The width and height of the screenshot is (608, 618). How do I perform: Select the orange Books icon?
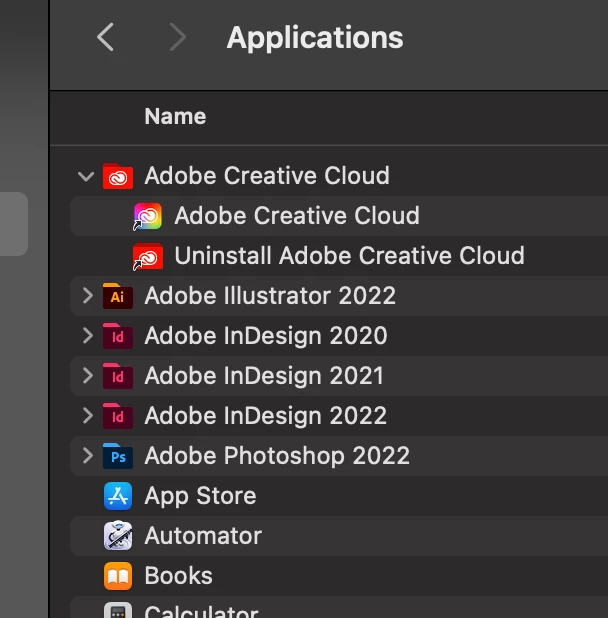coord(118,576)
